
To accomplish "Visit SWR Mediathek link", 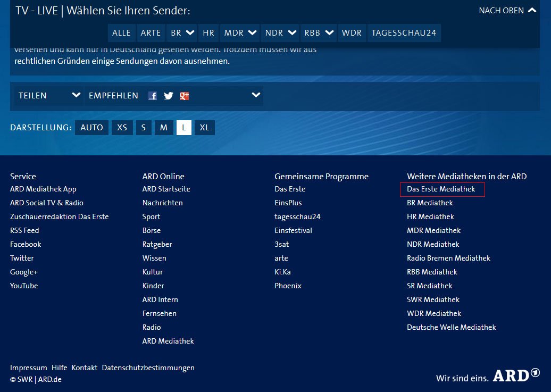I will click(433, 299).
